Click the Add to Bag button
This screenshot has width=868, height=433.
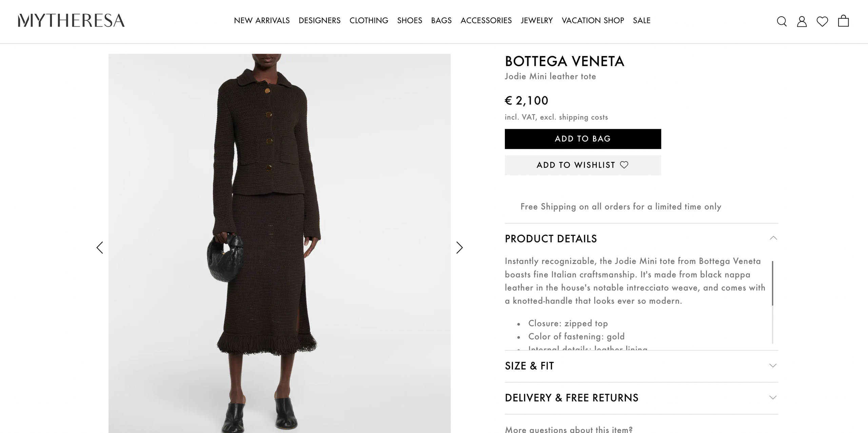pyautogui.click(x=583, y=139)
